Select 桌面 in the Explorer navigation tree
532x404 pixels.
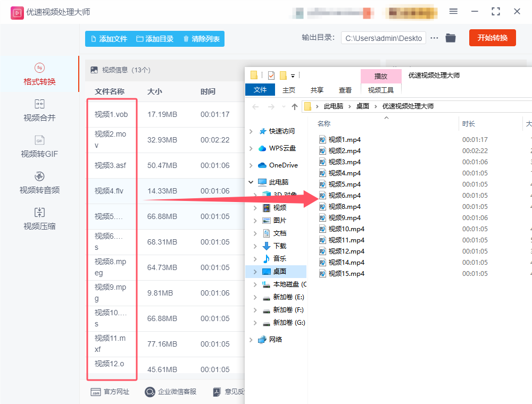280,272
